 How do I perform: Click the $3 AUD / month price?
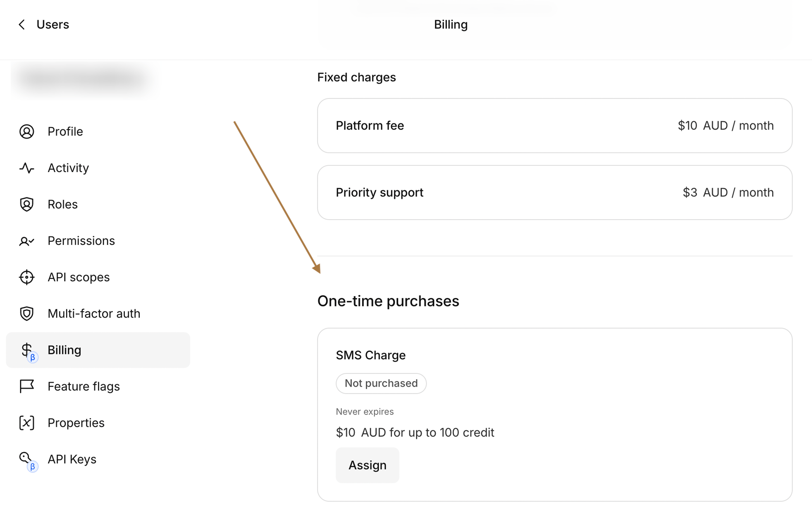click(728, 193)
